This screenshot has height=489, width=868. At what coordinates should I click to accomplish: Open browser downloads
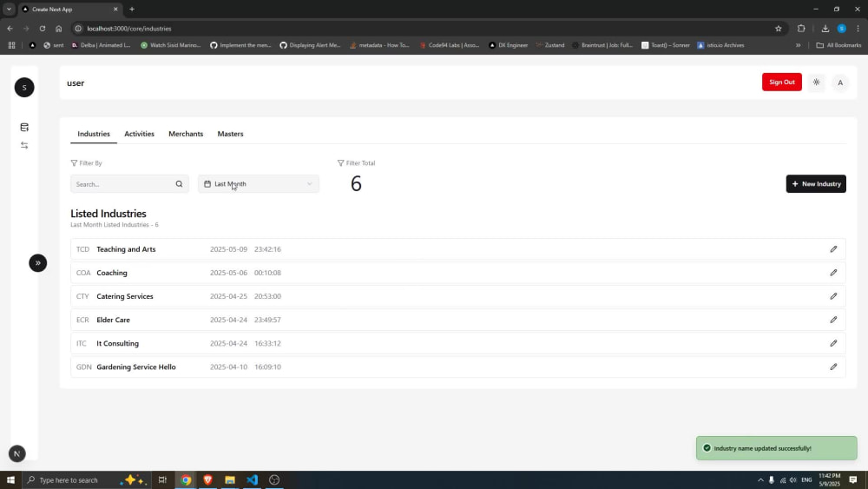point(825,29)
